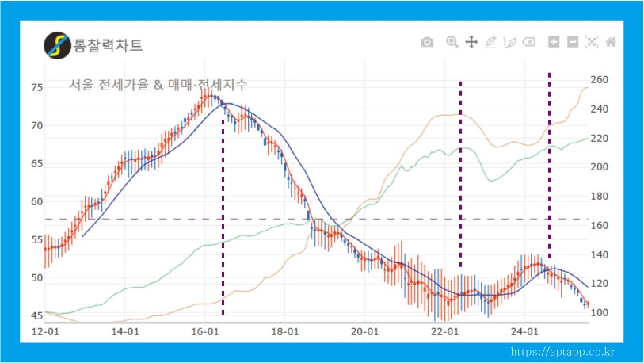Select the dashed vertical marker near 24-01
The image size is (644, 363).
tap(549, 159)
